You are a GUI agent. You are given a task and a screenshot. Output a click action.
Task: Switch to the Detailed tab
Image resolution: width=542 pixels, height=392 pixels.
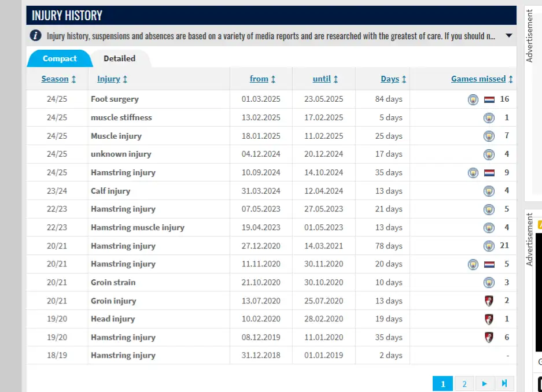[x=119, y=58]
